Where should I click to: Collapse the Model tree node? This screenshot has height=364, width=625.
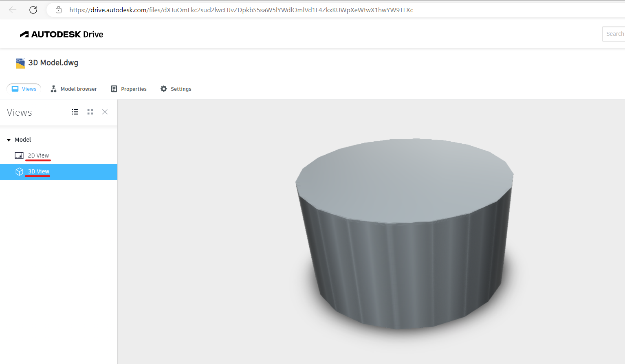click(x=9, y=139)
